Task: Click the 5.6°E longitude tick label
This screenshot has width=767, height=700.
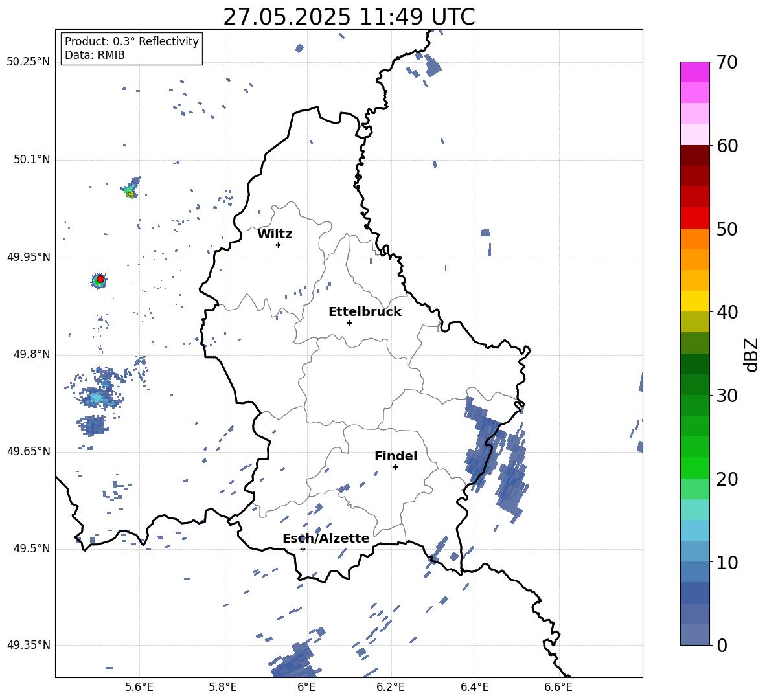Action: (139, 687)
